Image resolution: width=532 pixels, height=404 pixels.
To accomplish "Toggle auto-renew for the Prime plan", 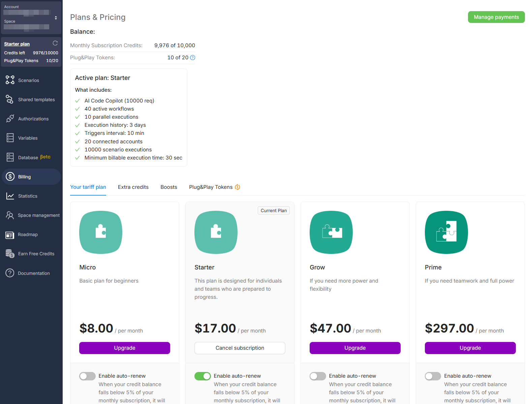I will click(x=433, y=376).
